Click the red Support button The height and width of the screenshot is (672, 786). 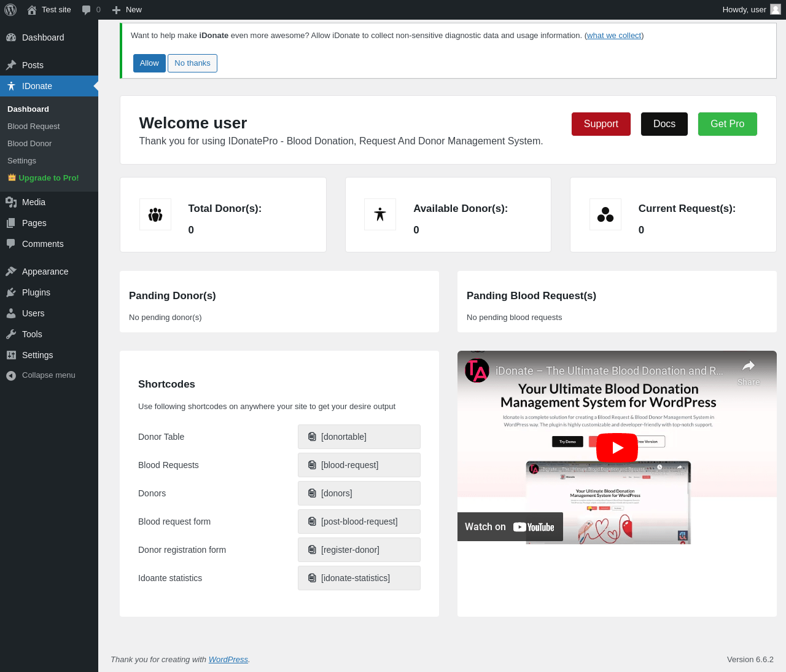pyautogui.click(x=601, y=124)
